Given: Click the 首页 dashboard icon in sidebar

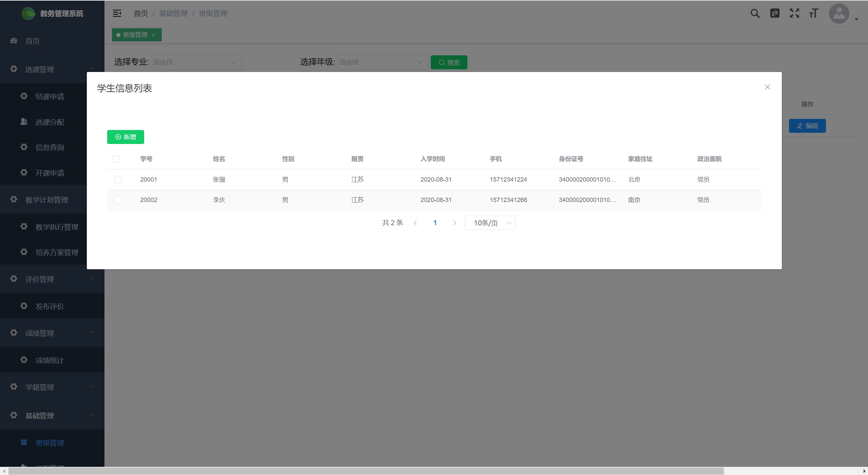Looking at the screenshot, I should tap(14, 41).
